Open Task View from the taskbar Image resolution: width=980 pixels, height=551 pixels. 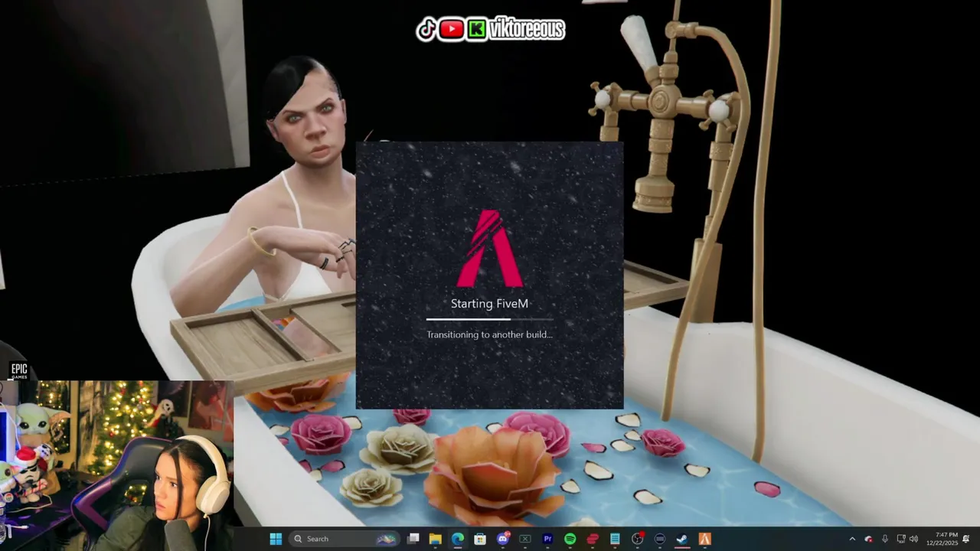[413, 539]
